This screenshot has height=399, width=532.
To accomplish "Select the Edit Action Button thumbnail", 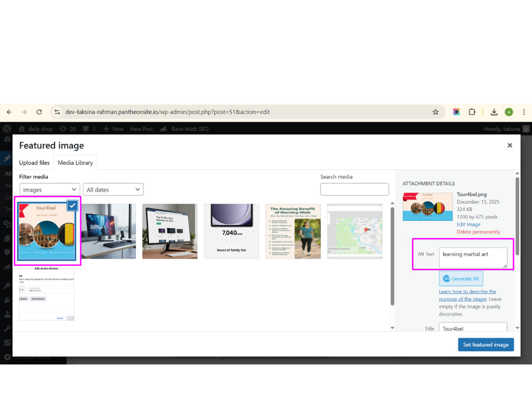I will point(47,293).
